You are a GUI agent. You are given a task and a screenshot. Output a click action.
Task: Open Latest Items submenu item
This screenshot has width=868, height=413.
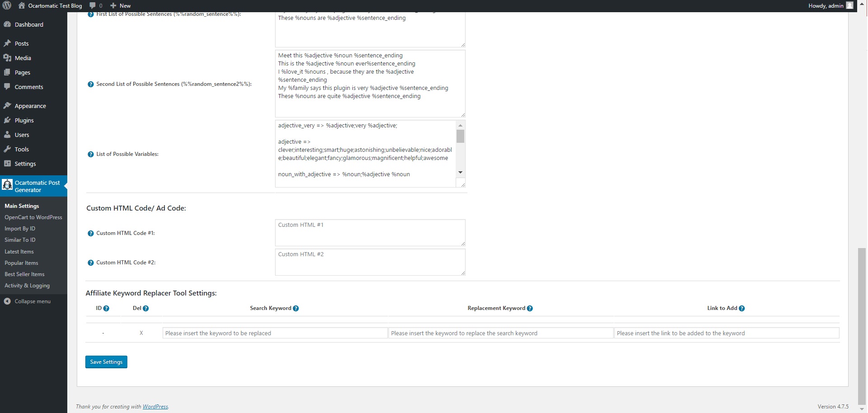(x=19, y=252)
